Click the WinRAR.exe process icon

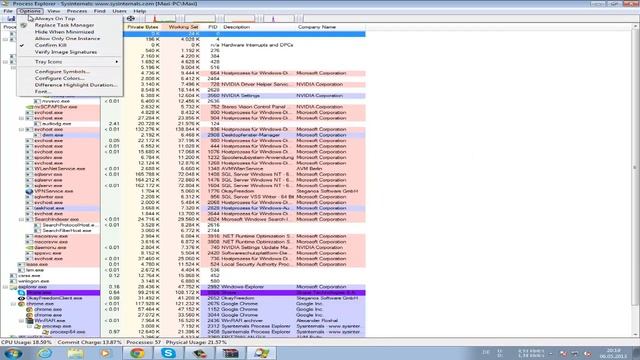point(29,321)
